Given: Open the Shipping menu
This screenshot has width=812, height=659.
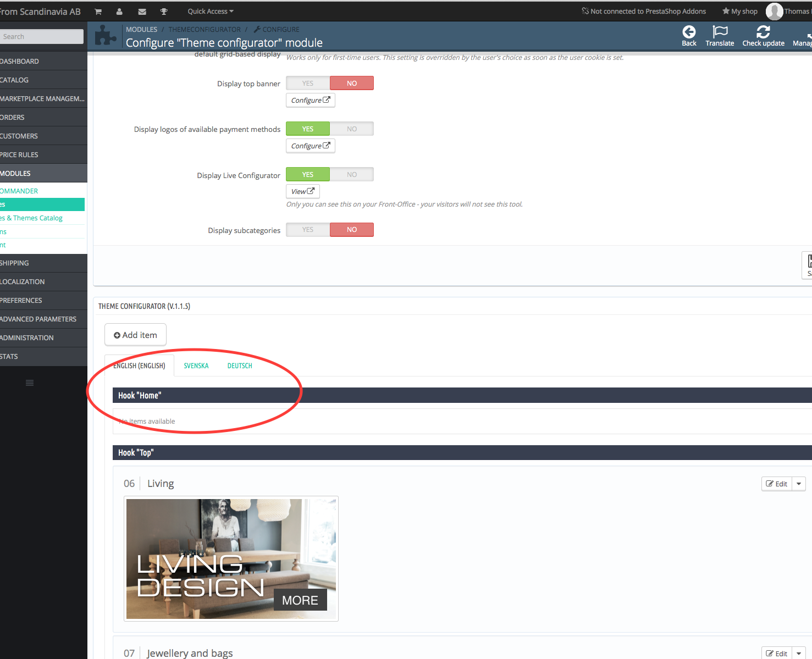Looking at the screenshot, I should point(43,263).
